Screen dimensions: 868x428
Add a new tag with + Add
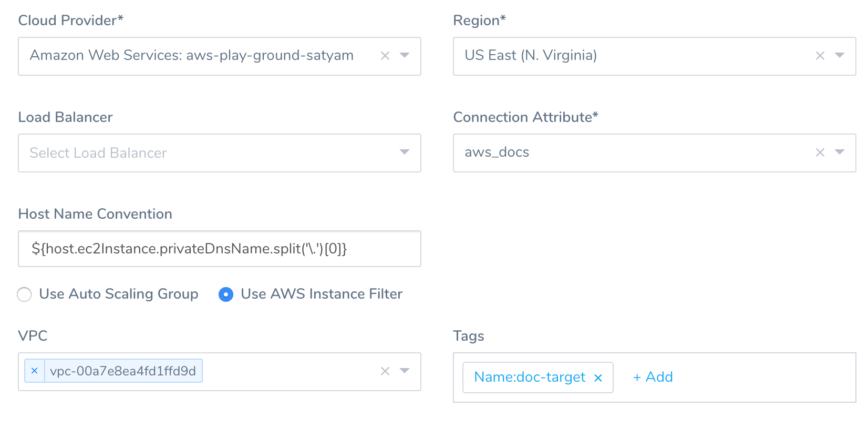tap(653, 377)
